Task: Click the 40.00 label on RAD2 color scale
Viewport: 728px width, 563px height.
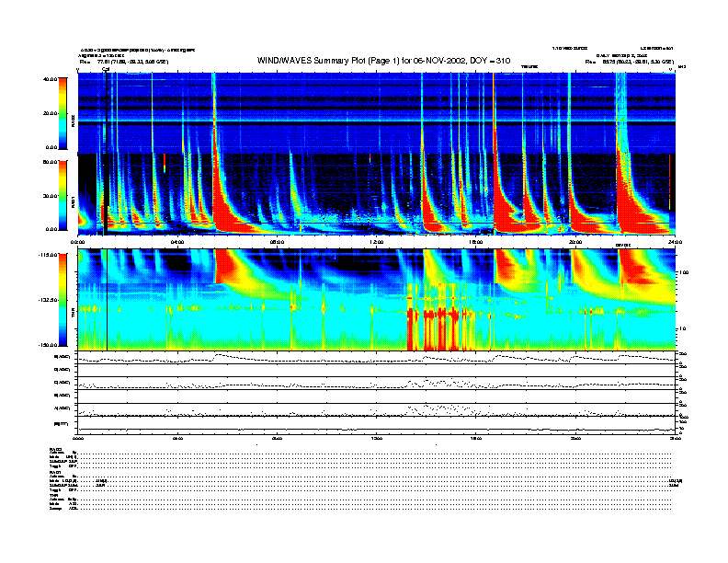Action: click(x=51, y=79)
